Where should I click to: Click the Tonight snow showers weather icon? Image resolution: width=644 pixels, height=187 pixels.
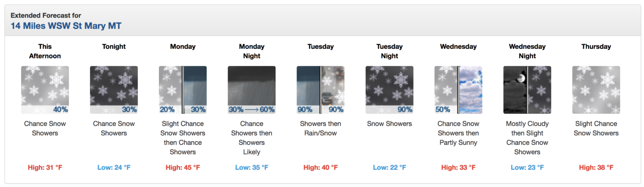114,90
